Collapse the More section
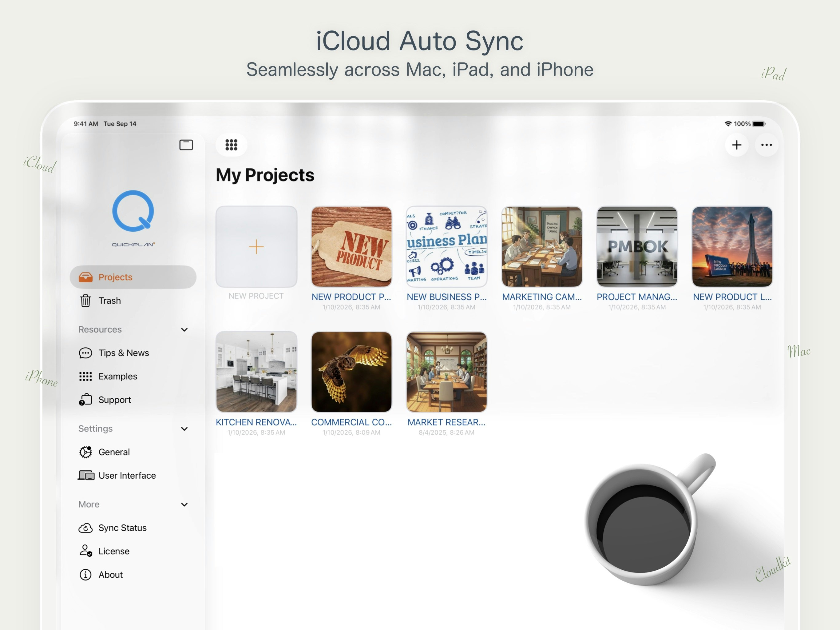 (184, 504)
